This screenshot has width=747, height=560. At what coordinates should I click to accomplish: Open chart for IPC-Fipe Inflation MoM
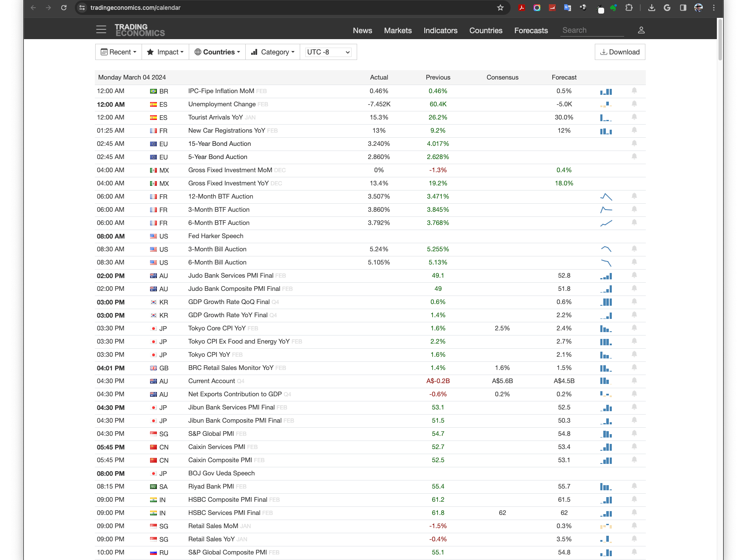pyautogui.click(x=606, y=91)
